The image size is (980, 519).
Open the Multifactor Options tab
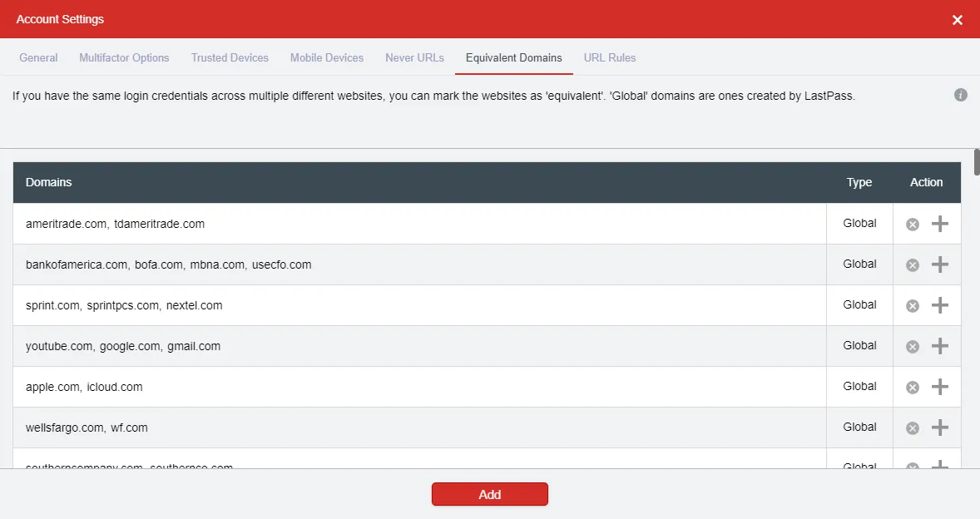124,57
